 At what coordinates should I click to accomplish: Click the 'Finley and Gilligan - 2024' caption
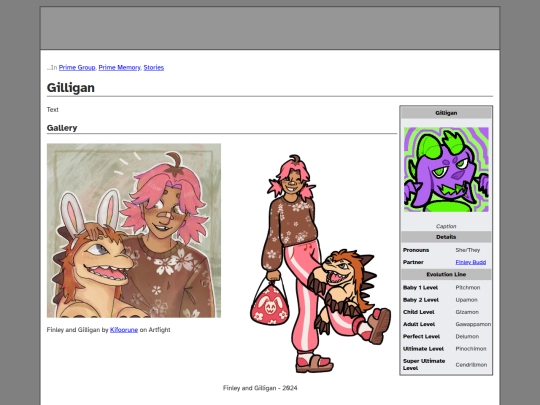(260, 388)
